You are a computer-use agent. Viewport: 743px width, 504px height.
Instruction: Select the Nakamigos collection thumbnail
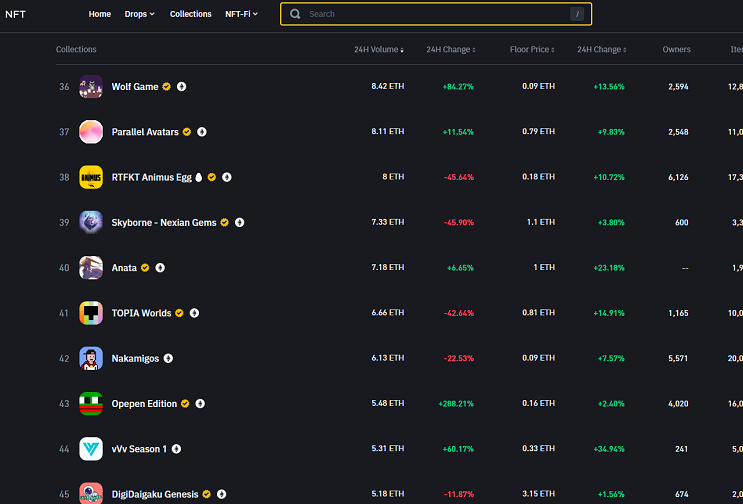pyautogui.click(x=91, y=359)
